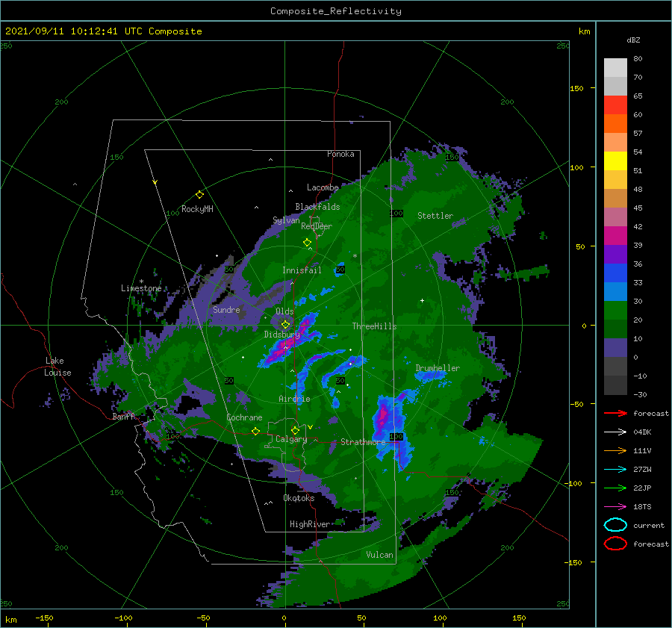Viewport: 672px width, 628px height.
Task: Click the dBZ legend heading
Action: [633, 40]
